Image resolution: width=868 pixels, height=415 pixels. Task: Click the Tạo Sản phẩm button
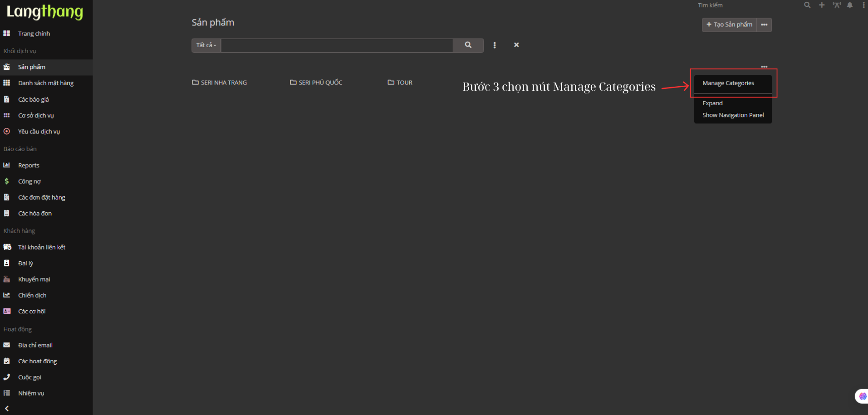coord(729,24)
